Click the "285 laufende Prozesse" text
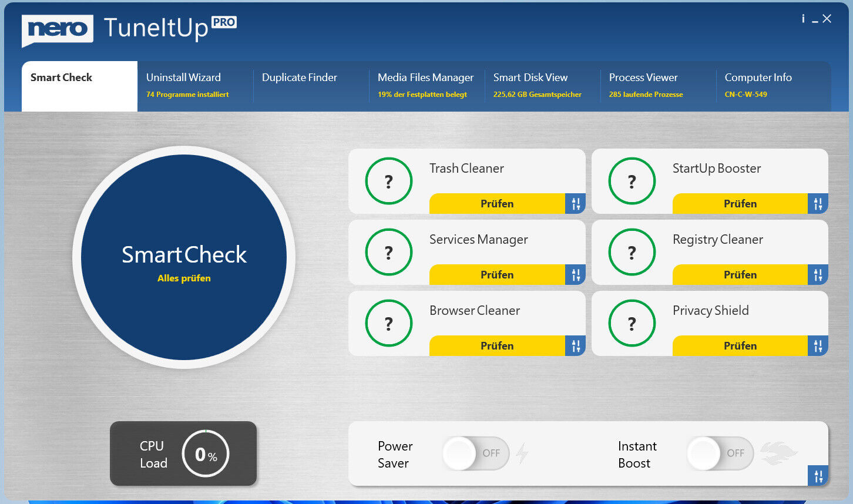Screen dimensions: 853x504 (646, 95)
